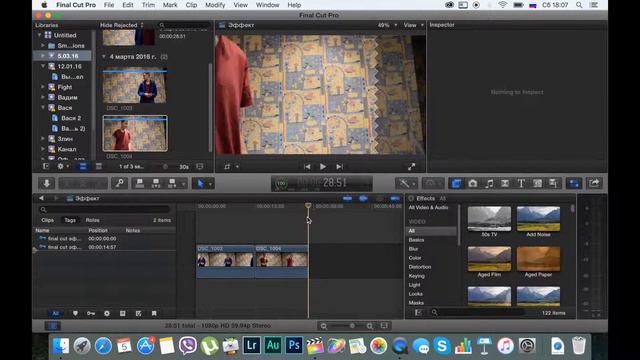Open the Trim menu

(148, 5)
